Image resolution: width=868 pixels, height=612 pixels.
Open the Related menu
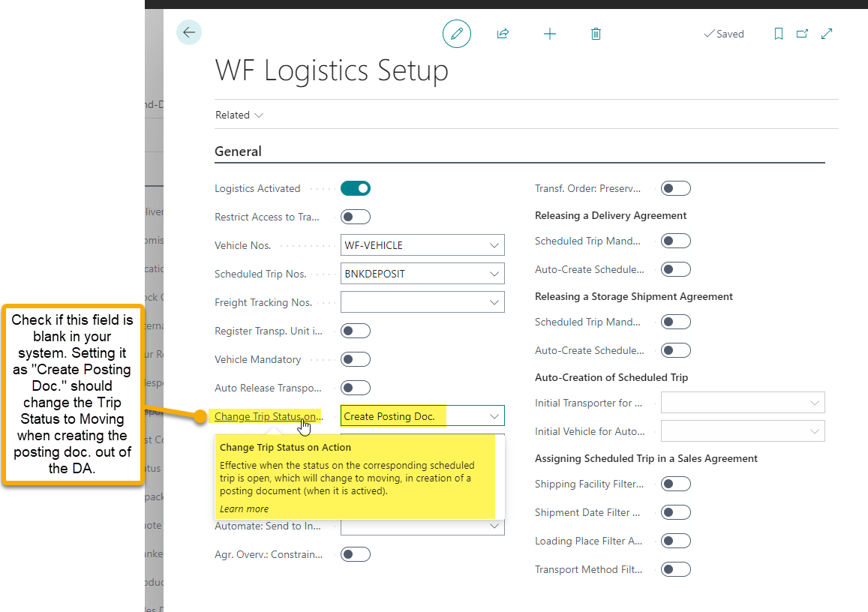[x=239, y=115]
